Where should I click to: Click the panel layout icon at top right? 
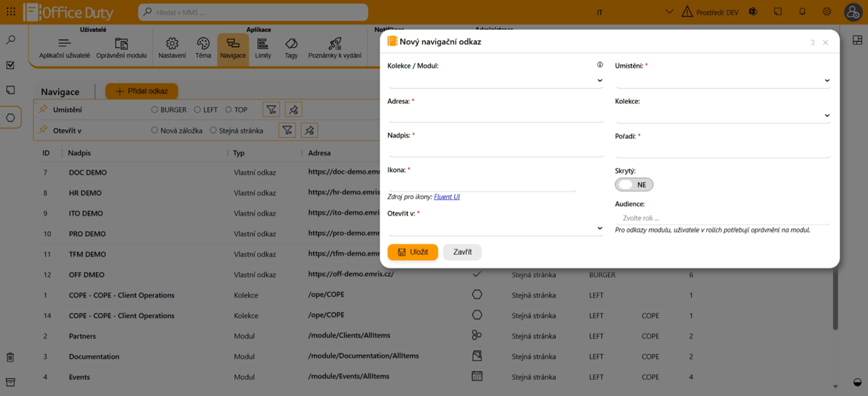[857, 40]
